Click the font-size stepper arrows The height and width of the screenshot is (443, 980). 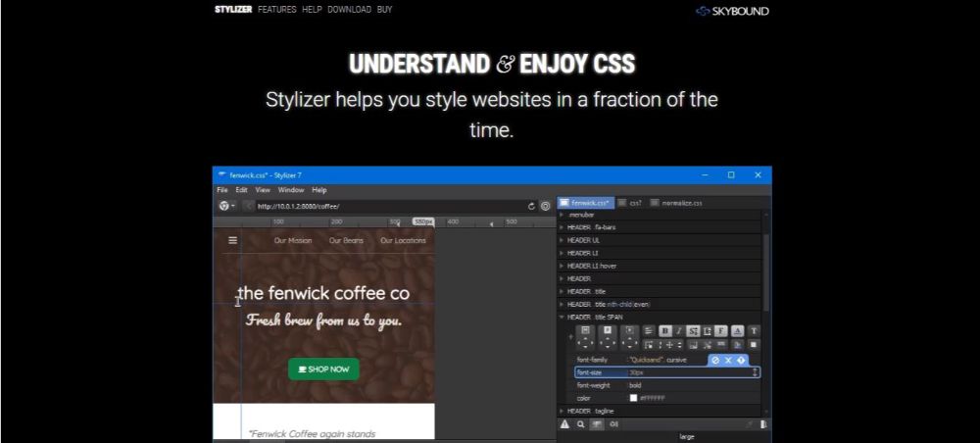[x=755, y=372]
